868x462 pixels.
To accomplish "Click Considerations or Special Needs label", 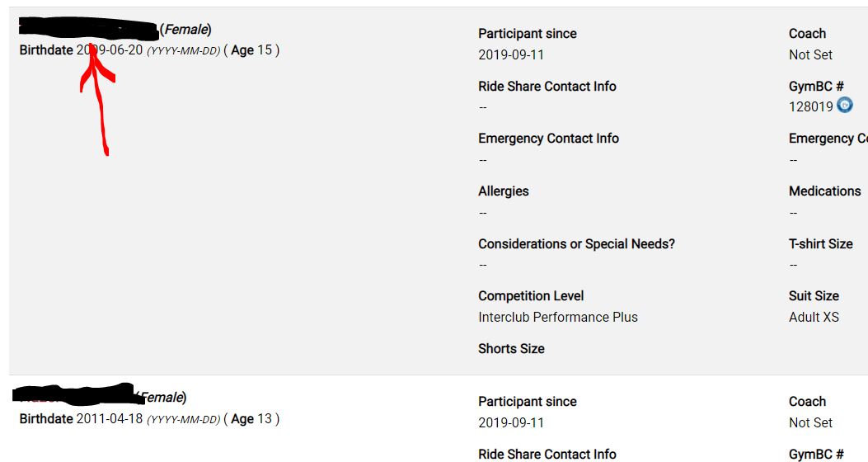I will tap(577, 244).
